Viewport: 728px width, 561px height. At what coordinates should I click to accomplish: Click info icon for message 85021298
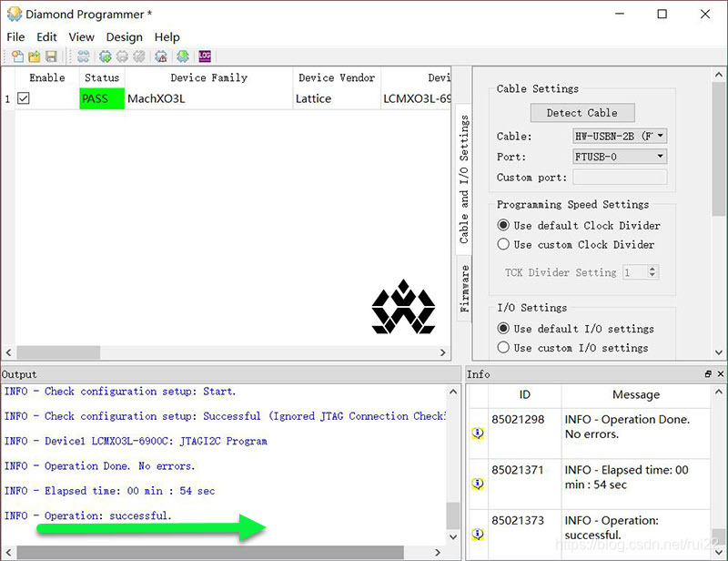(478, 433)
